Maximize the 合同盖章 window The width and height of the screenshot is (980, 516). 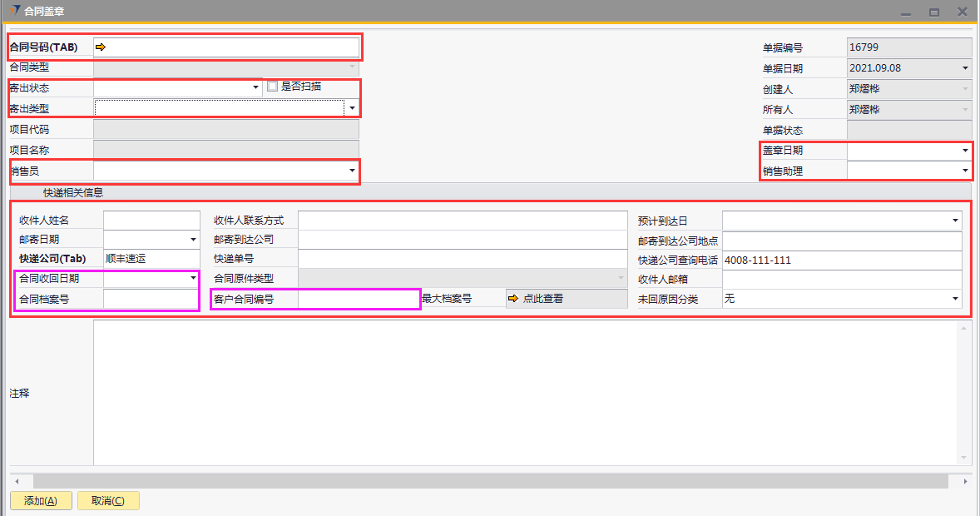pyautogui.click(x=934, y=12)
